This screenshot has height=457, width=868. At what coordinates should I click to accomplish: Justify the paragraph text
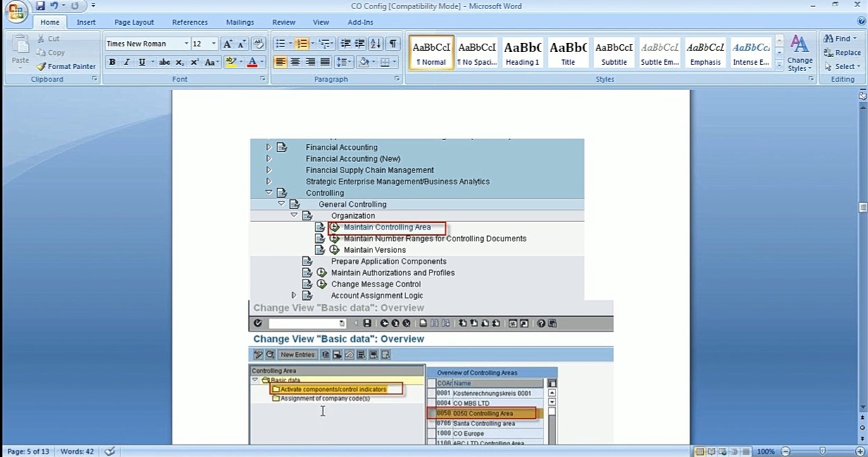click(x=325, y=62)
